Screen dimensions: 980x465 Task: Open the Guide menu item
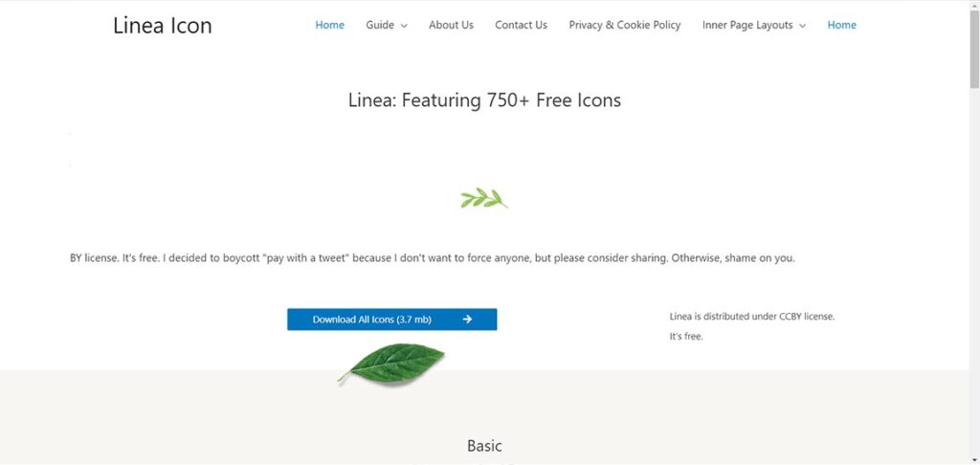coord(380,25)
